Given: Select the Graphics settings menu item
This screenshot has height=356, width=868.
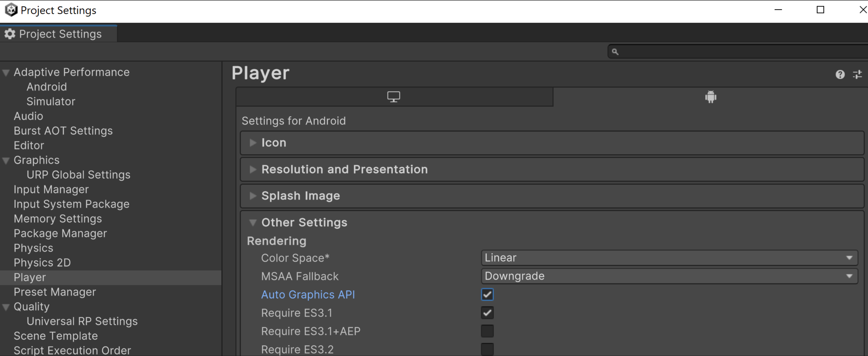Looking at the screenshot, I should point(36,160).
